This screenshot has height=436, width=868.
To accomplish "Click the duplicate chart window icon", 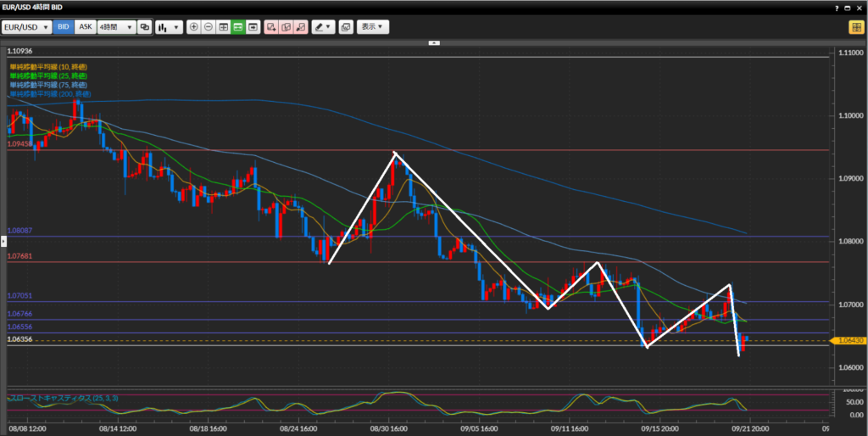I will [346, 27].
